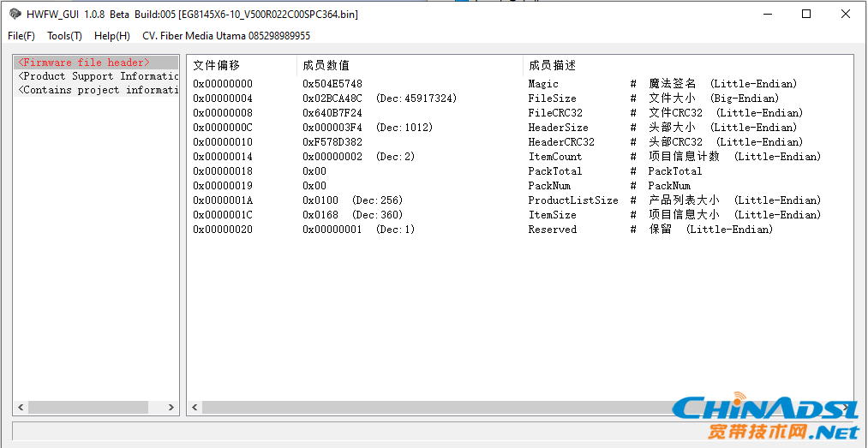The height and width of the screenshot is (448, 868).
Task: Select the ItemCount row at offset 0x00000014
Action: point(223,157)
